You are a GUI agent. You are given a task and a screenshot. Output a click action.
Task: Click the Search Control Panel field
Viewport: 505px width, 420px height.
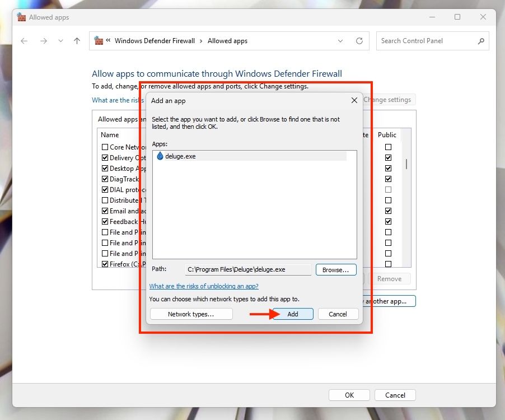425,41
